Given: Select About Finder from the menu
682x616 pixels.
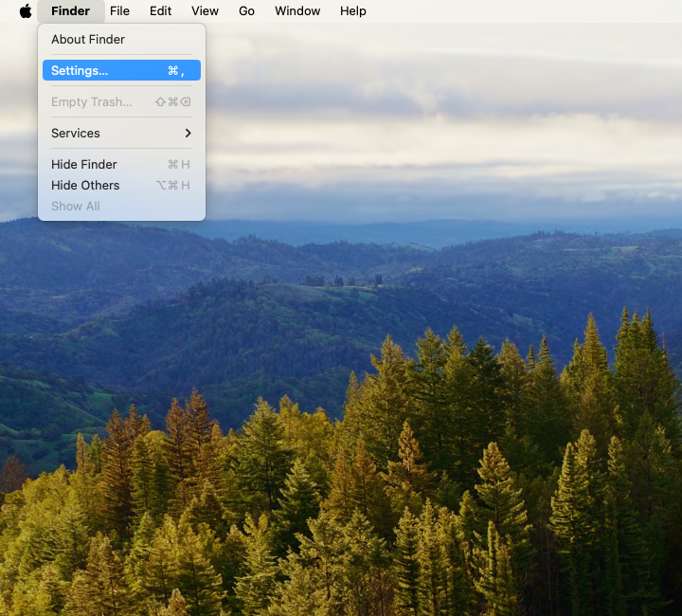Looking at the screenshot, I should (x=88, y=39).
